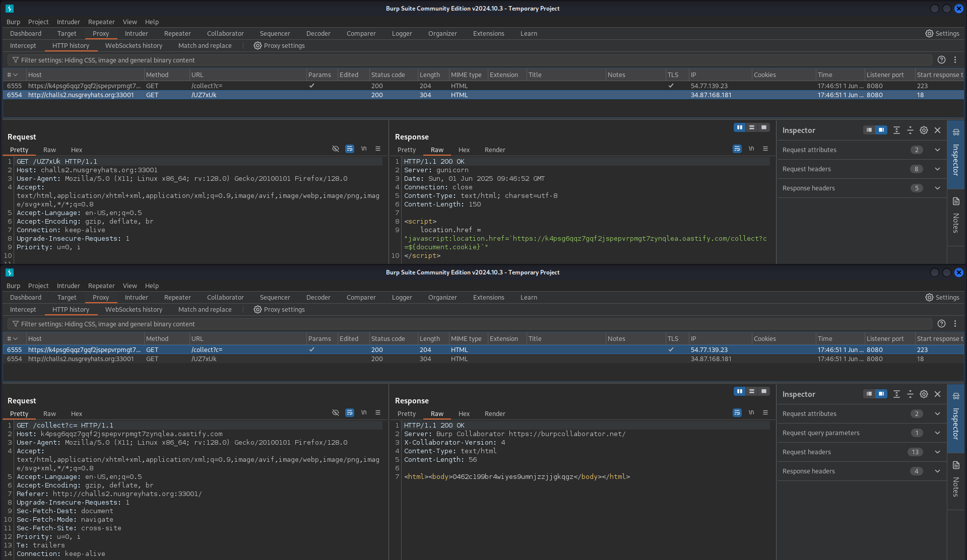The width and height of the screenshot is (967, 560).
Task: Expand Request attributes in upper Inspector
Action: [861, 150]
